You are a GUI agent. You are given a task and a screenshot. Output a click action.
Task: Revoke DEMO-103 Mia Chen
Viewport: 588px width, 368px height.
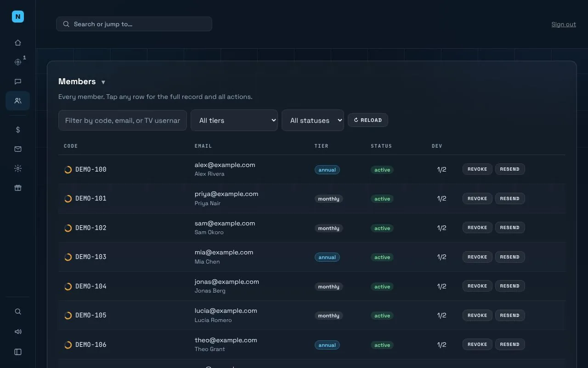[x=477, y=257]
